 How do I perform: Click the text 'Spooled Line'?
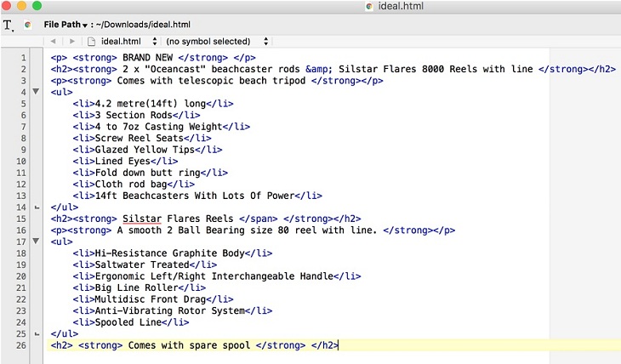[128, 322]
